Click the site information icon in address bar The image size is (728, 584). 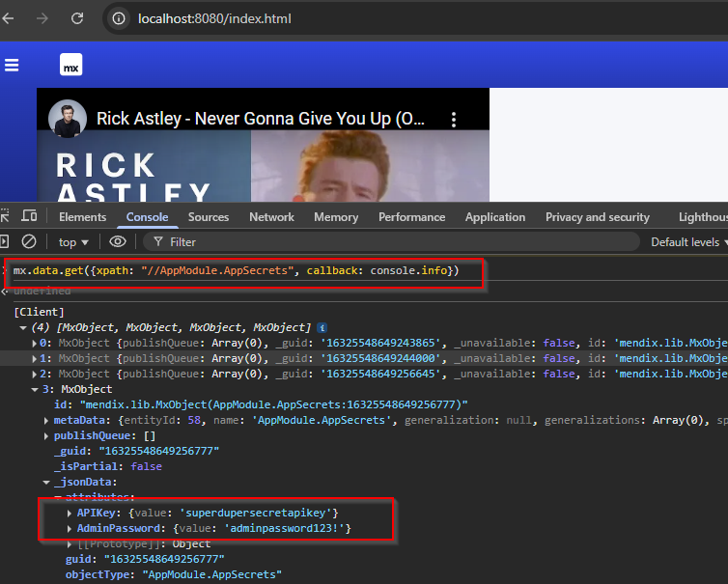118,18
